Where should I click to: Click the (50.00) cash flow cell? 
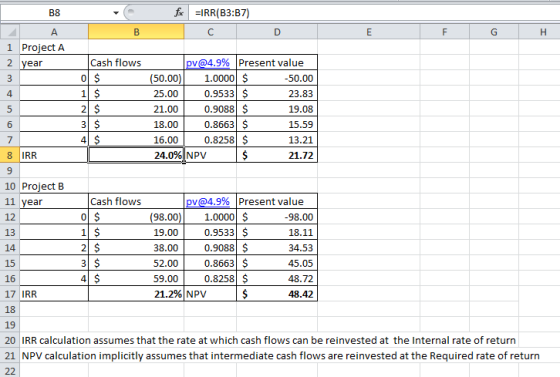click(x=136, y=78)
